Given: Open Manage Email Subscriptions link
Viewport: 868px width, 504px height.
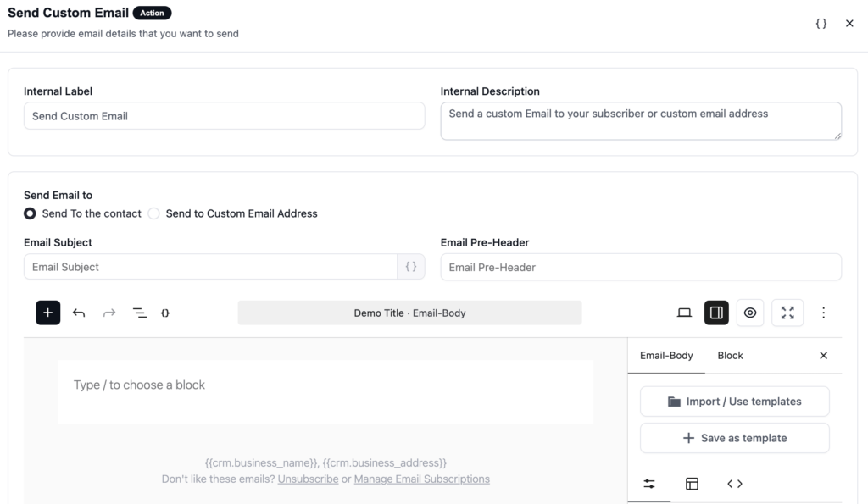Looking at the screenshot, I should [x=422, y=479].
